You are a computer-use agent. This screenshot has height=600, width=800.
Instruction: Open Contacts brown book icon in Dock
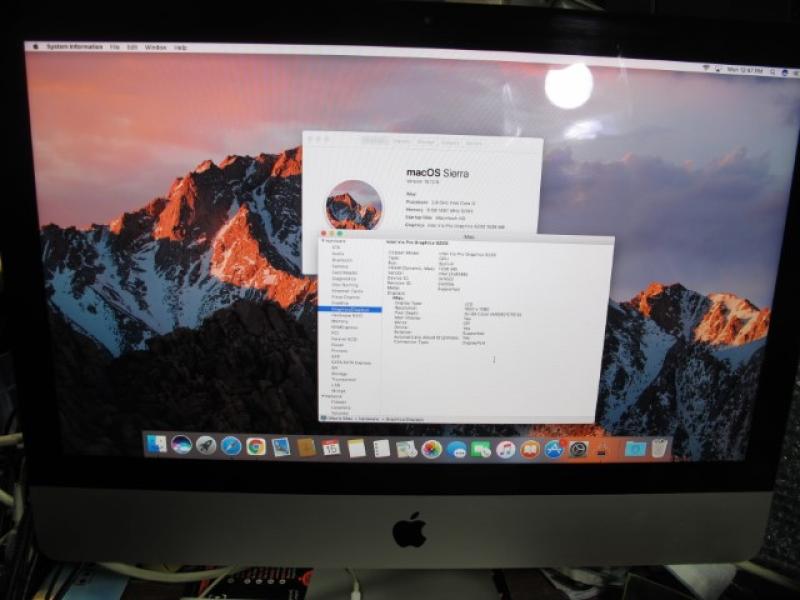point(306,447)
